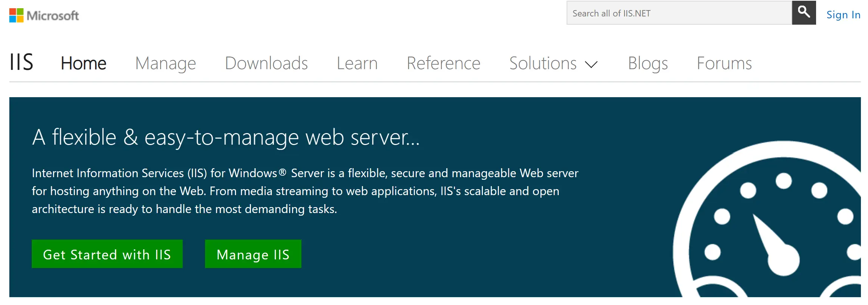Click the IIS site title
The height and width of the screenshot is (305, 868).
coord(21,62)
